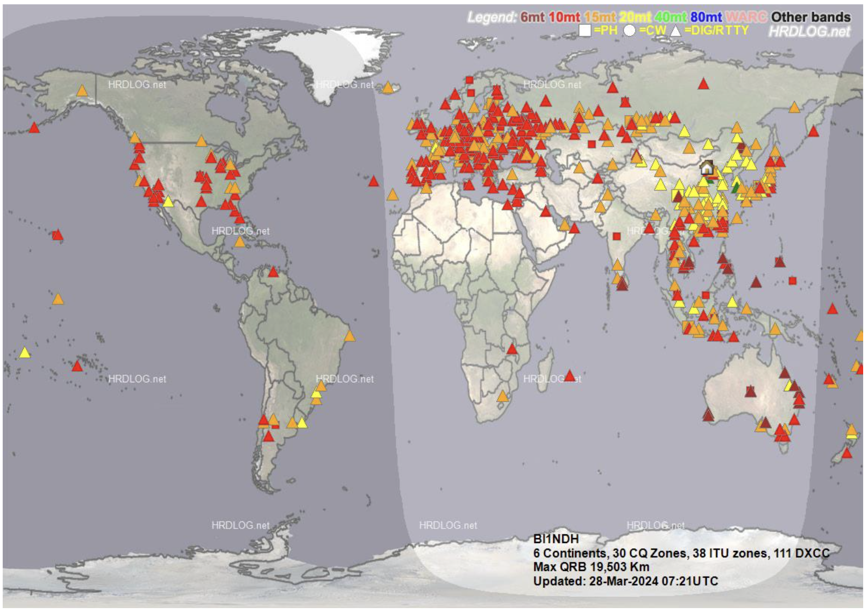Click the 'Max QRB 19,503 Km' text
Viewport: 868px width, 614px height.
591,567
